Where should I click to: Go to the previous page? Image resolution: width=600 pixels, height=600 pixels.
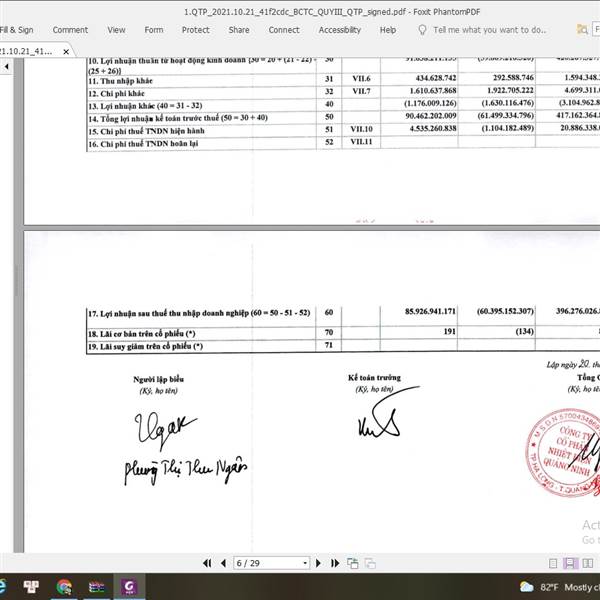224,563
